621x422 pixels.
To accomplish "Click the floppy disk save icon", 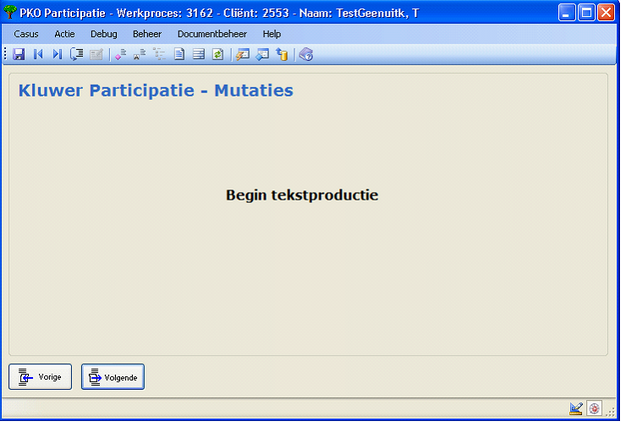I will [19, 54].
